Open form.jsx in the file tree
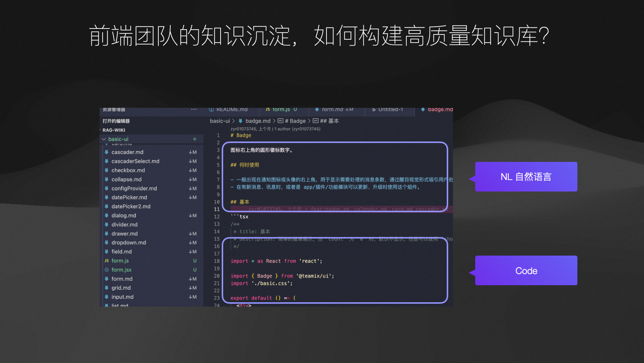Viewport: 644px width, 363px height. click(x=121, y=270)
